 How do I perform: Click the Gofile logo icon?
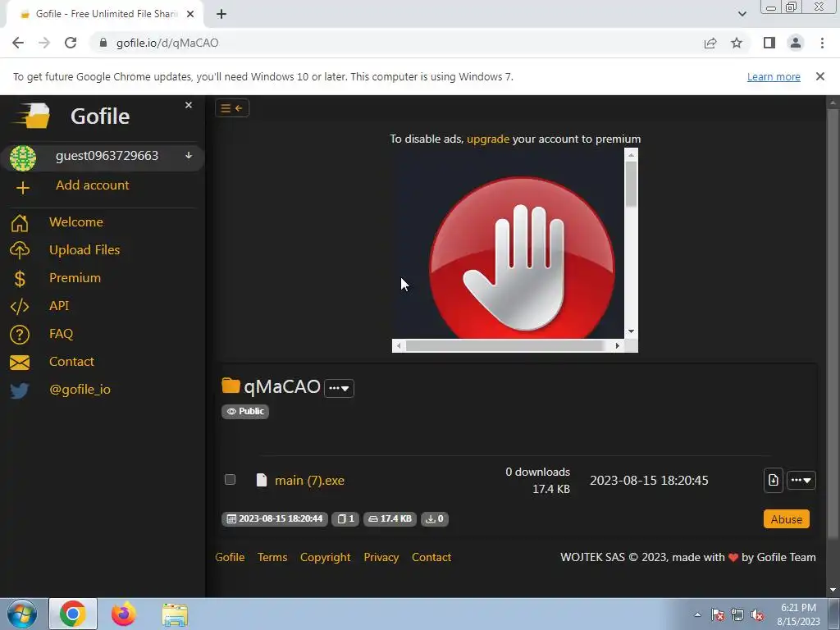pyautogui.click(x=33, y=116)
